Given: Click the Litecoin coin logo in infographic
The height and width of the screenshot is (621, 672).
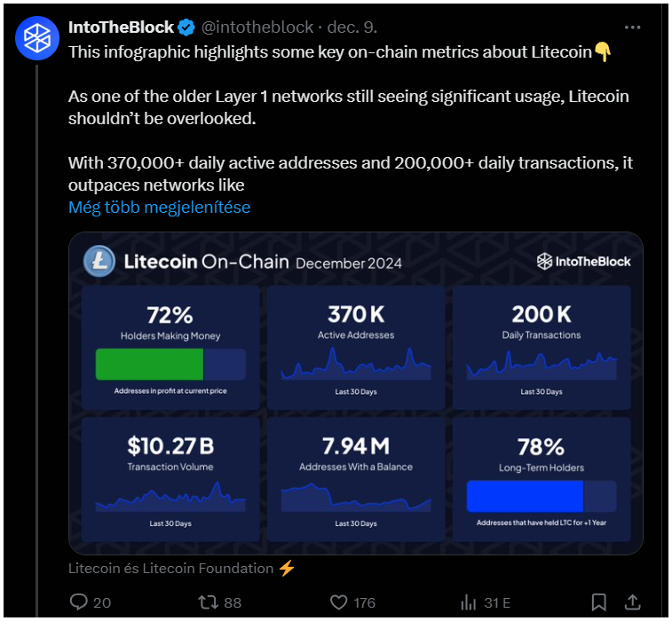Looking at the screenshot, I should point(99,261).
